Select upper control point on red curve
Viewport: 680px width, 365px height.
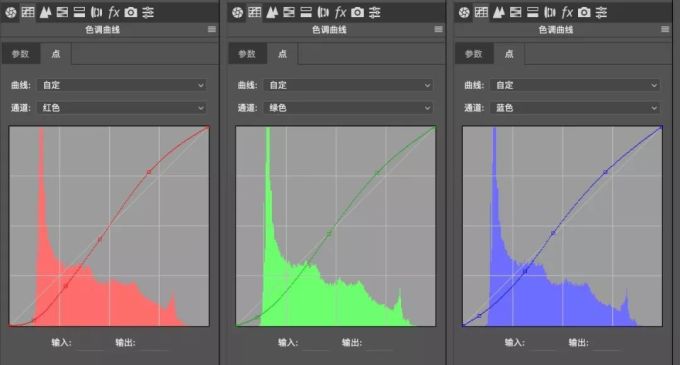tap(149, 172)
